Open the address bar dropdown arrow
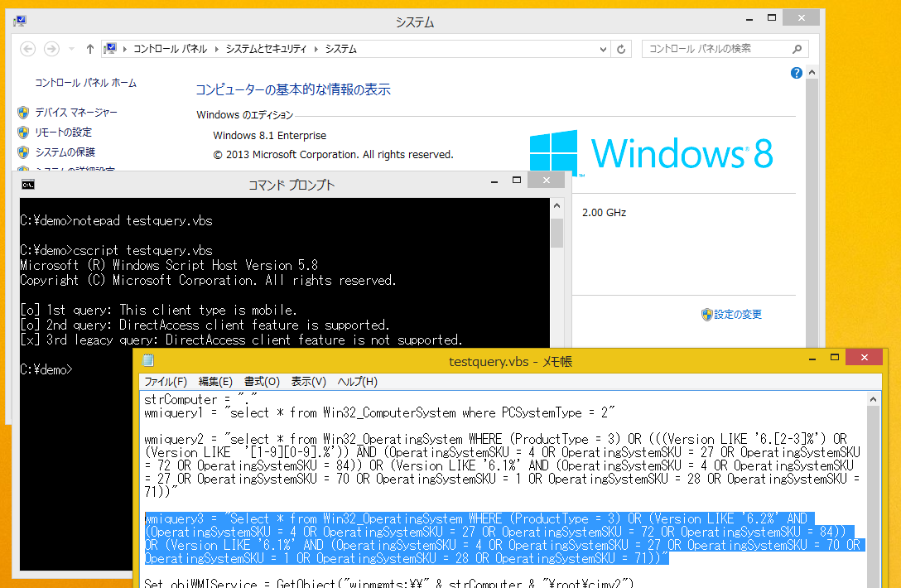The width and height of the screenshot is (901, 588). [602, 49]
